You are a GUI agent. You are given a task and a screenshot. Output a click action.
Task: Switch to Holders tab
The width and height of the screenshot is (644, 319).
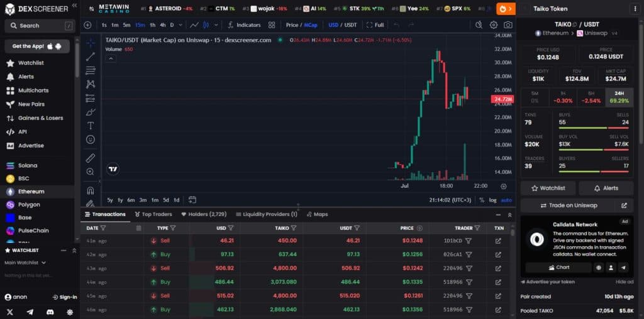click(x=204, y=214)
